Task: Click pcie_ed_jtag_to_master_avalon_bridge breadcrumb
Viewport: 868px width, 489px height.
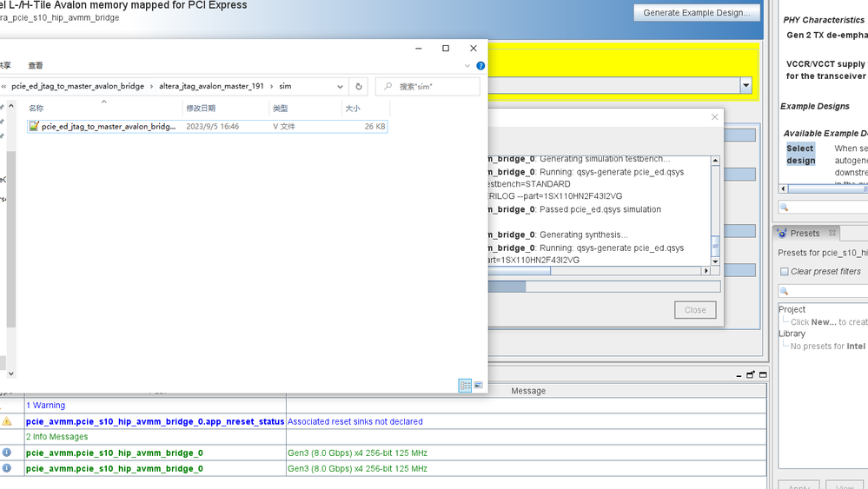Action: 77,86
